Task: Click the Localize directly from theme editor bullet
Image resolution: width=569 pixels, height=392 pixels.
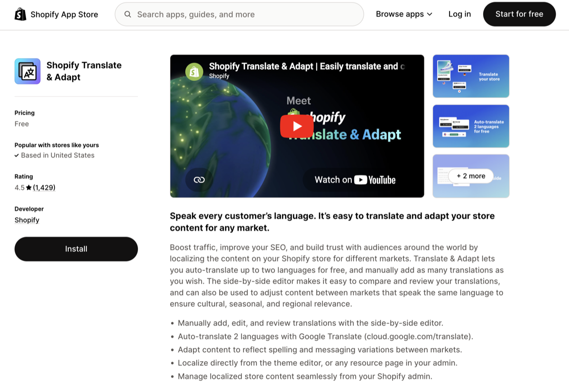Action: (x=317, y=363)
